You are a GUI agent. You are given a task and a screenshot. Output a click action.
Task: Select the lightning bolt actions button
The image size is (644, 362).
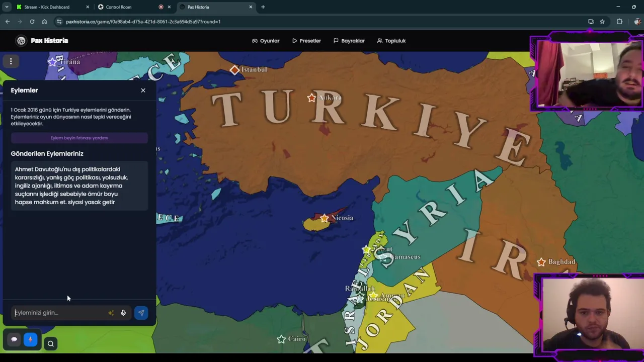30,339
